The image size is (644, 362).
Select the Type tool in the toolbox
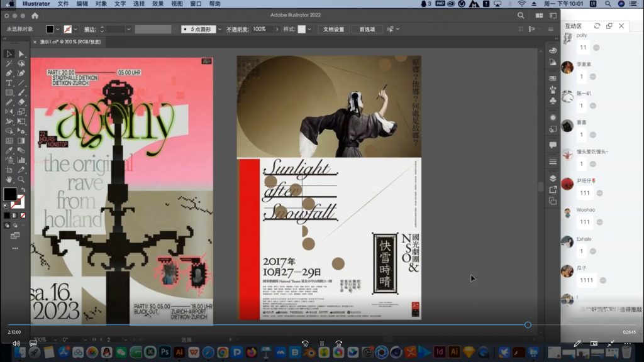click(9, 83)
